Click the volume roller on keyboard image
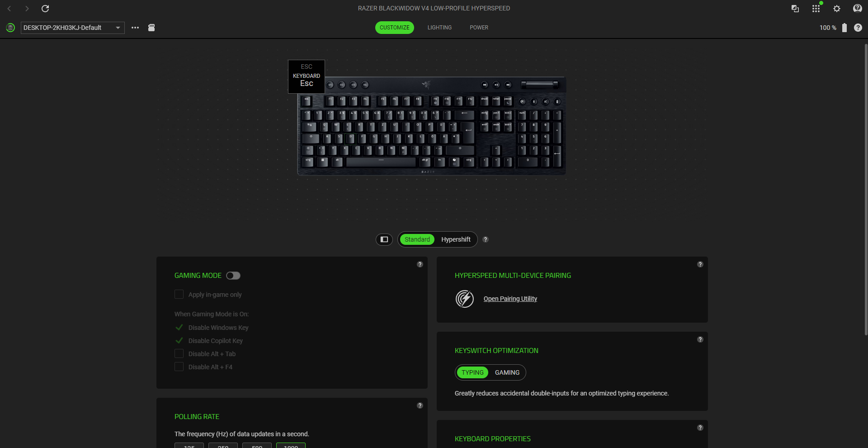The image size is (868, 448). (540, 85)
